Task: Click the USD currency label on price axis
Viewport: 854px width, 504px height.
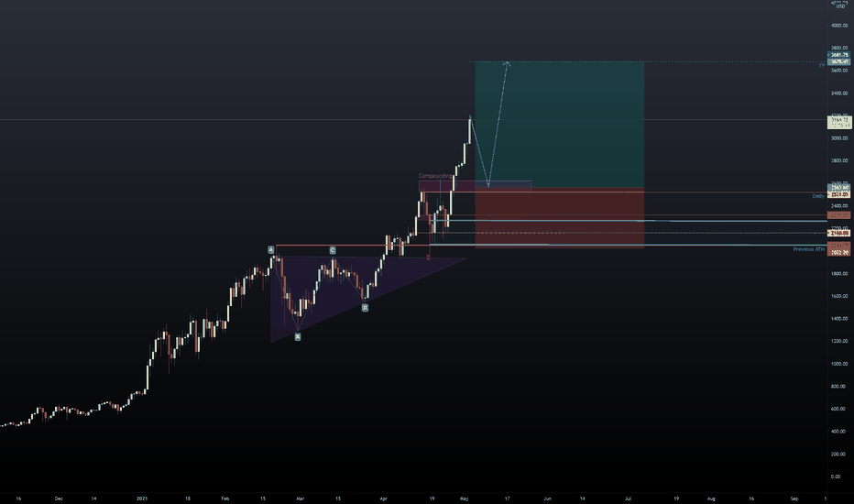Action: point(840,6)
